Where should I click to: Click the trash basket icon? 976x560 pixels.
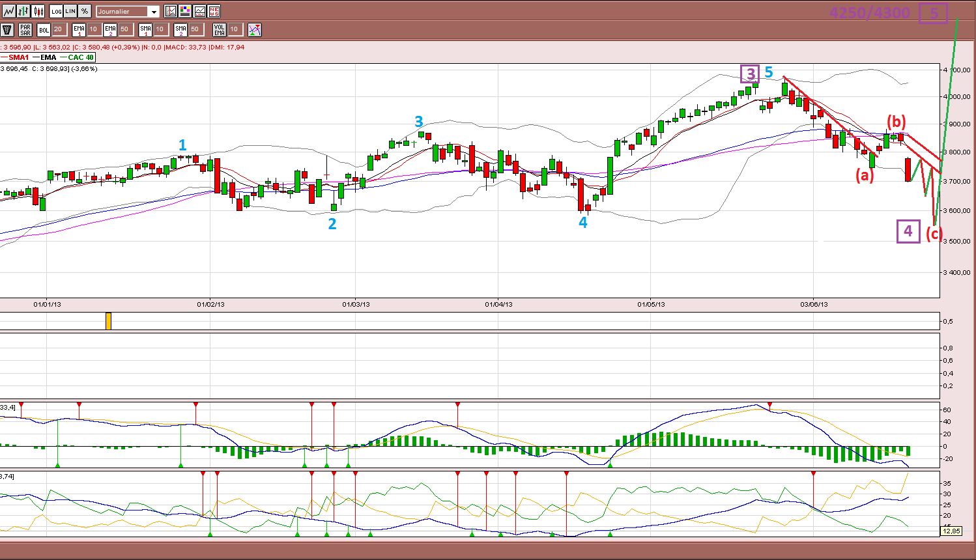click(x=7, y=30)
